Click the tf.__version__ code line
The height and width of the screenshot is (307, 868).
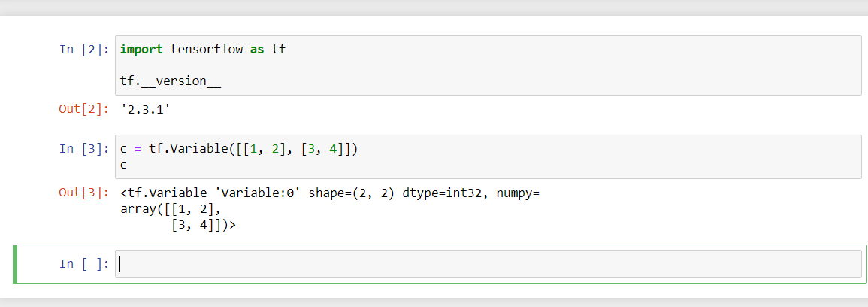click(x=171, y=81)
